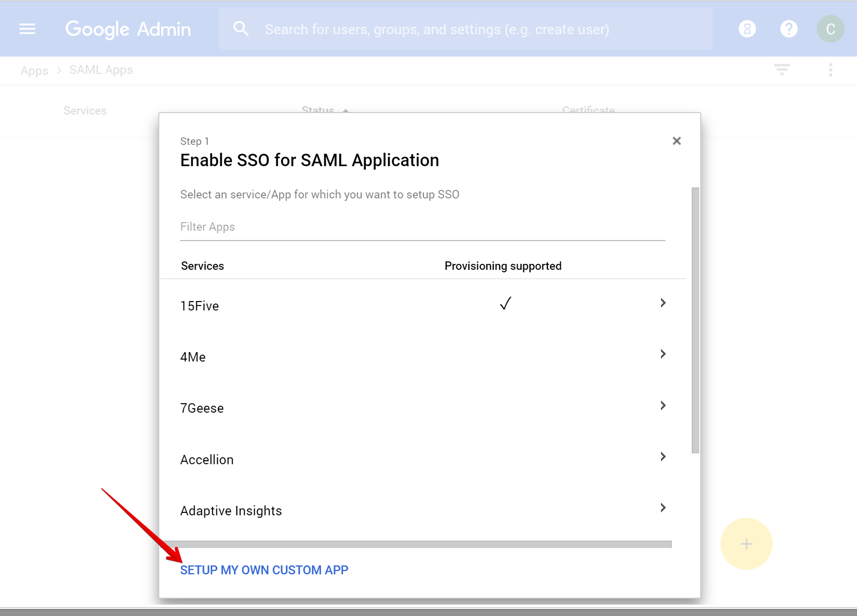The height and width of the screenshot is (616, 857).
Task: Select the 15Five service row
Action: tap(199, 306)
